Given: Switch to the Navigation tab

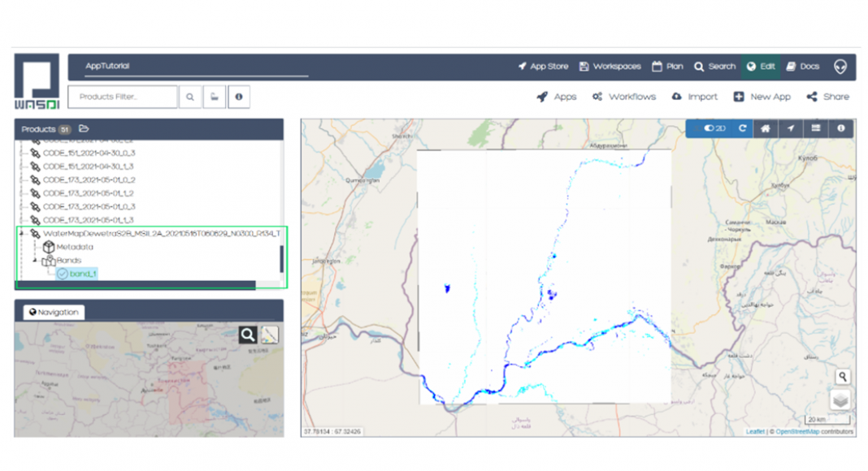Looking at the screenshot, I should click(x=54, y=312).
